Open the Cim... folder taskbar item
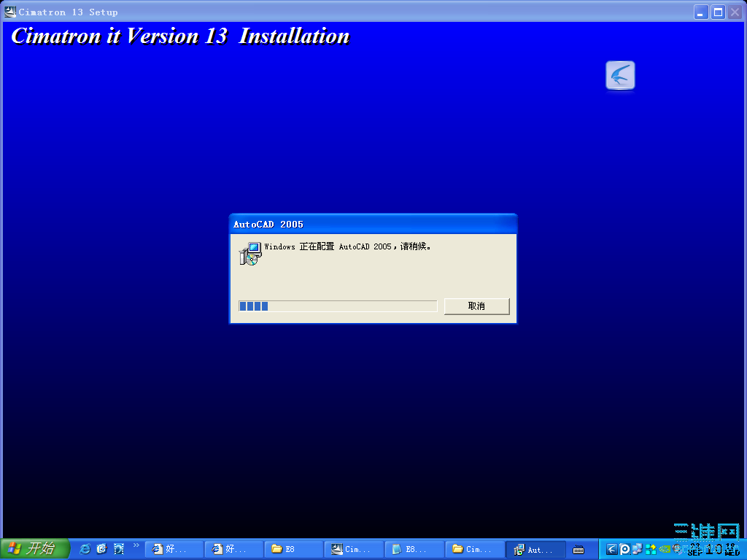The height and width of the screenshot is (560, 747). [x=474, y=550]
